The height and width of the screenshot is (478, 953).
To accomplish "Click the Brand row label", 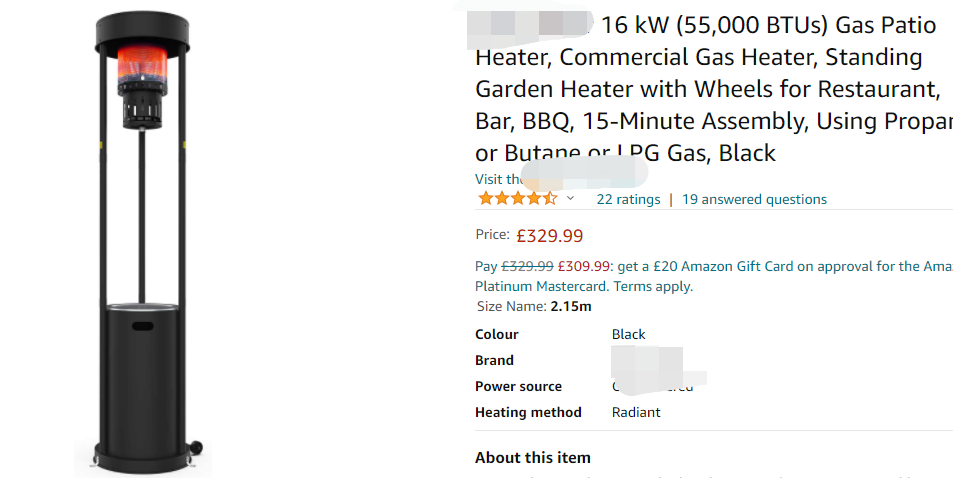I will tap(494, 360).
